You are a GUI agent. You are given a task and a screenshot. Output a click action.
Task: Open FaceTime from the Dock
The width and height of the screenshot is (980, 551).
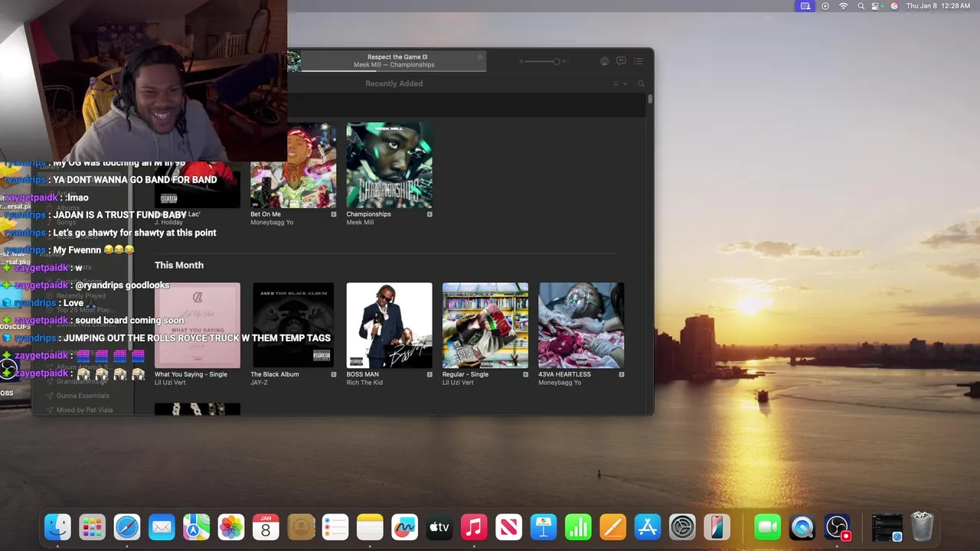(767, 527)
